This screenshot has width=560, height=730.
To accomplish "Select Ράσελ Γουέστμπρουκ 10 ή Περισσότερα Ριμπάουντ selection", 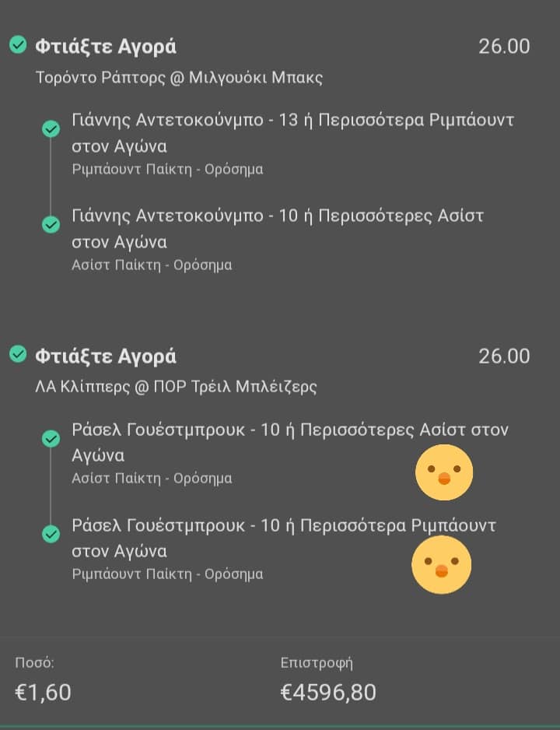I will 284,538.
